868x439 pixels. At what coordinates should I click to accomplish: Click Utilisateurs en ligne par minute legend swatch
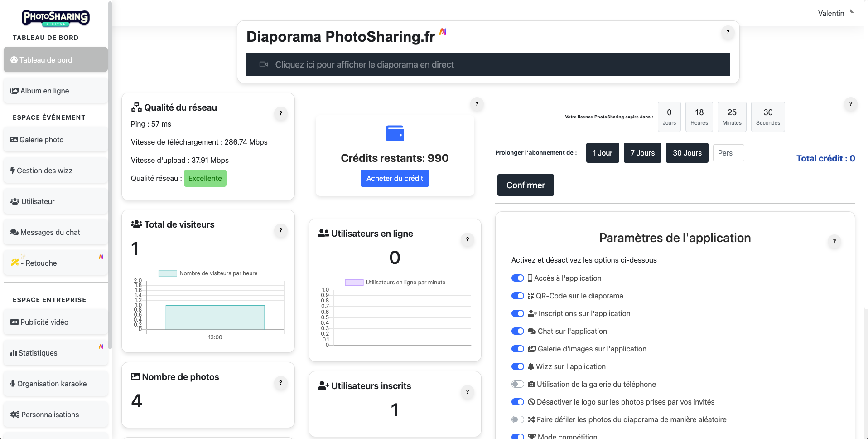(354, 282)
